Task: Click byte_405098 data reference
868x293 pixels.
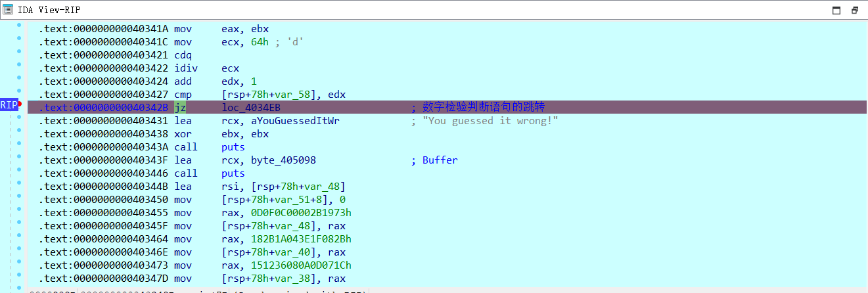Action: [x=272, y=160]
